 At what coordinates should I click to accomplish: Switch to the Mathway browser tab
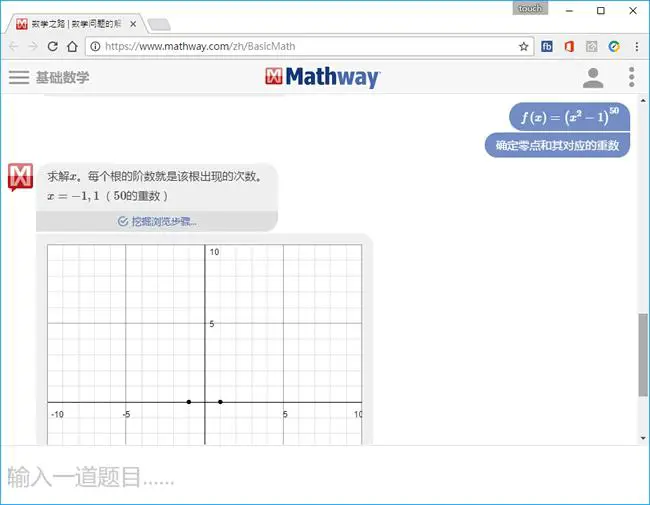(x=75, y=24)
